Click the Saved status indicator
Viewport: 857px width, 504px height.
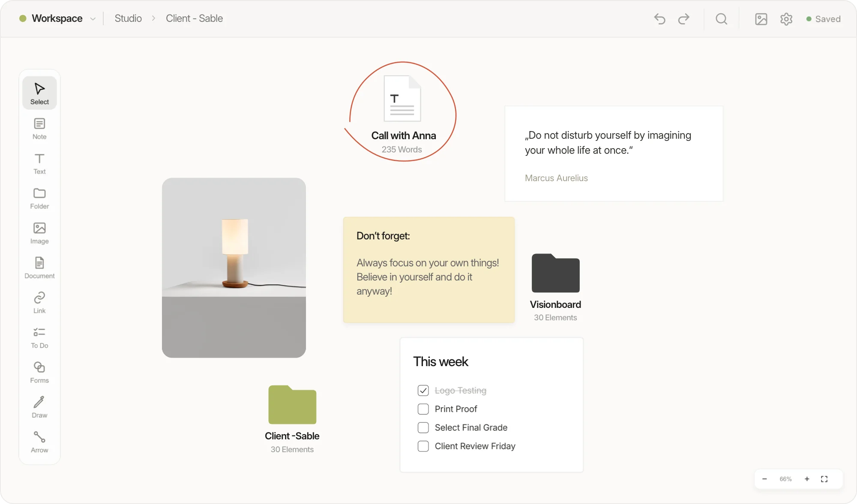824,19
